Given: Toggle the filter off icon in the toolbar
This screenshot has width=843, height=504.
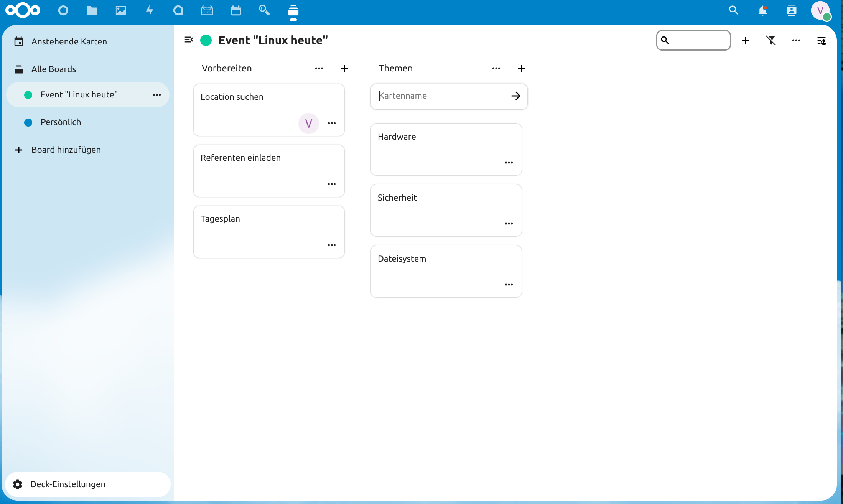Looking at the screenshot, I should [x=771, y=40].
